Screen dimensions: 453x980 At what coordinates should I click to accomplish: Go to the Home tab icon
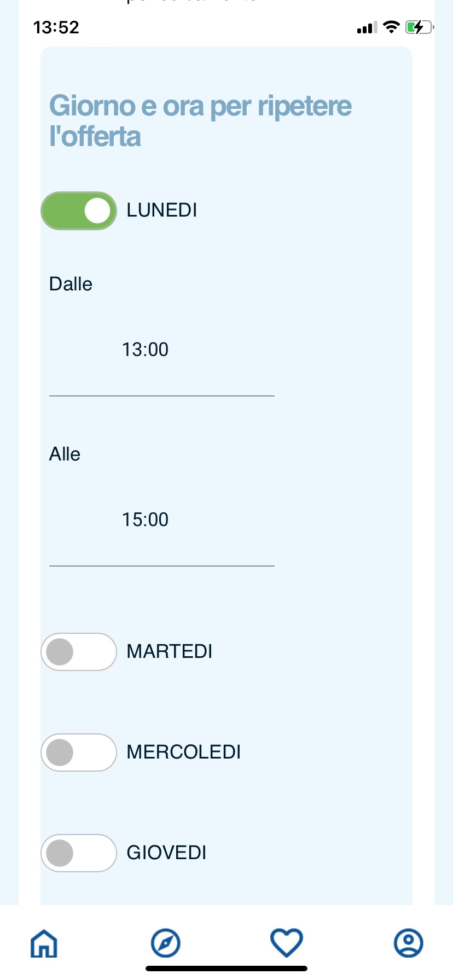[x=44, y=943]
